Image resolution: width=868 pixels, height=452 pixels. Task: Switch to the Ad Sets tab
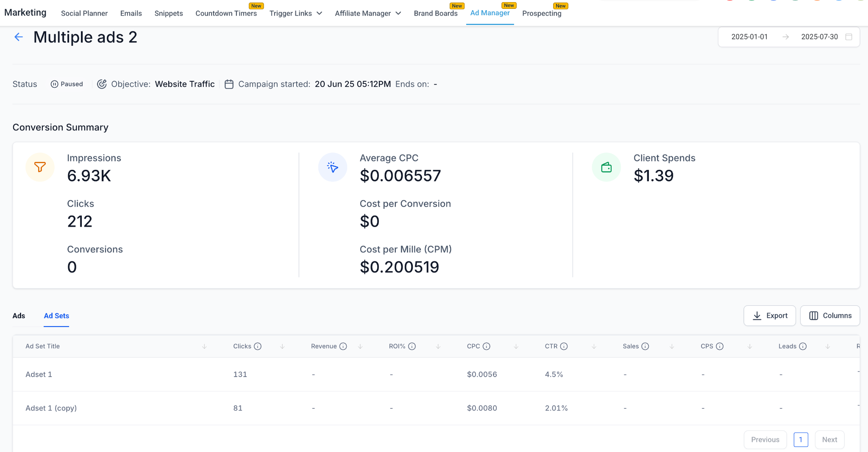56,316
